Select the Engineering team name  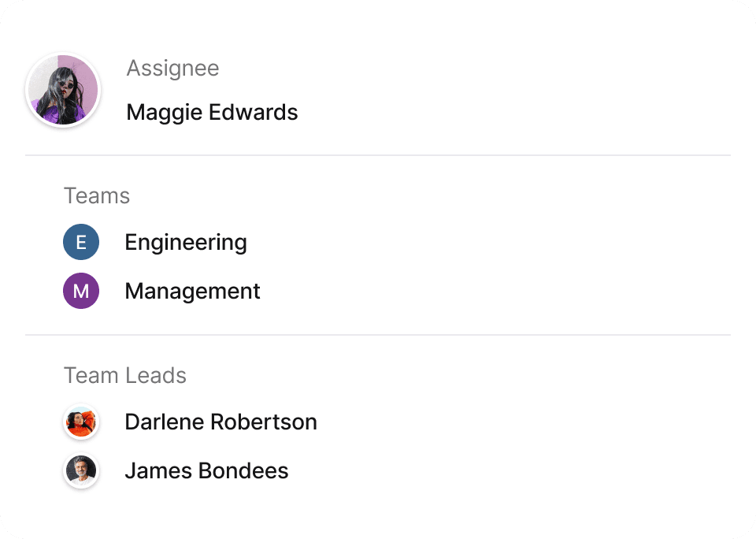[x=186, y=242]
